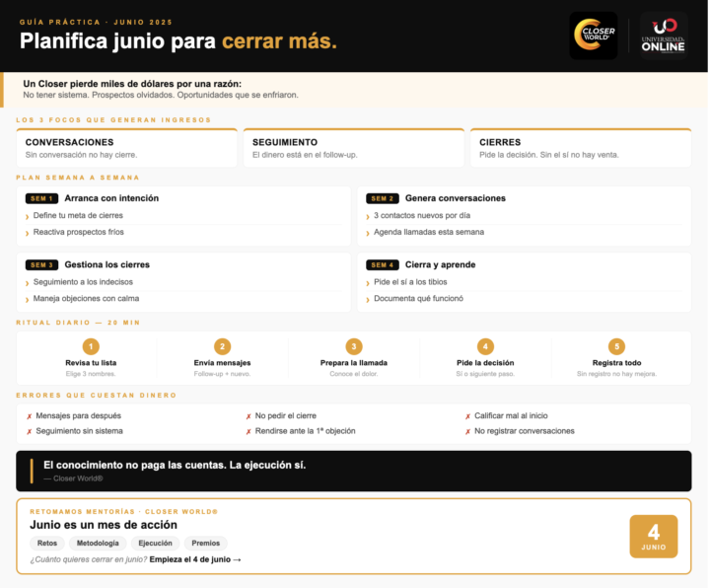Image resolution: width=710 pixels, height=588 pixels.
Task: Select the Retos pill tag
Action: click(x=47, y=544)
